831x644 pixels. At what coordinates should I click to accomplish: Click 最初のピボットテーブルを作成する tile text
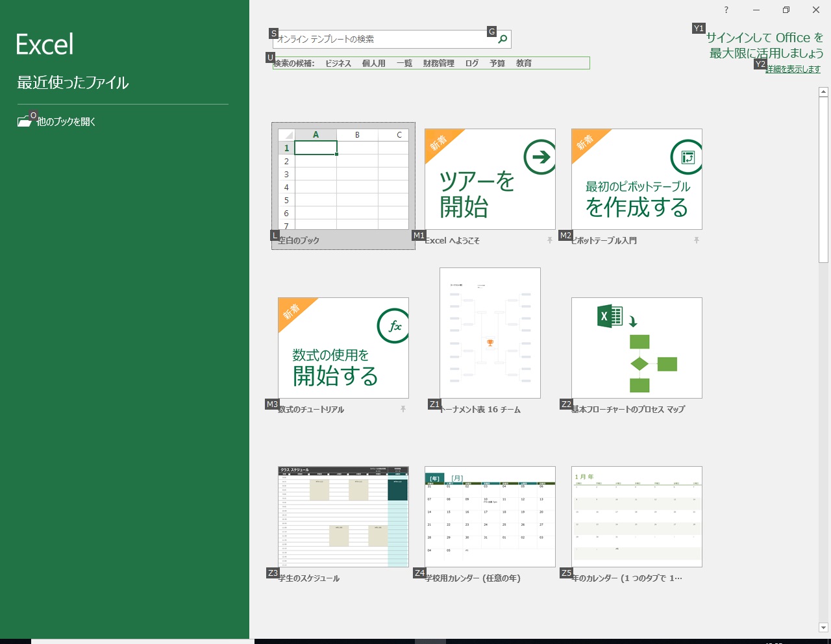click(x=638, y=199)
